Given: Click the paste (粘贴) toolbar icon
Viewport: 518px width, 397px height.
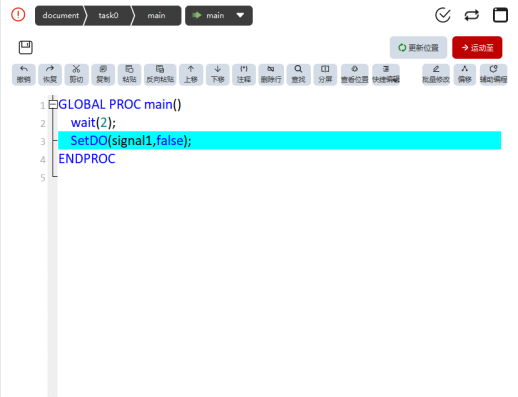Looking at the screenshot, I should tap(129, 74).
